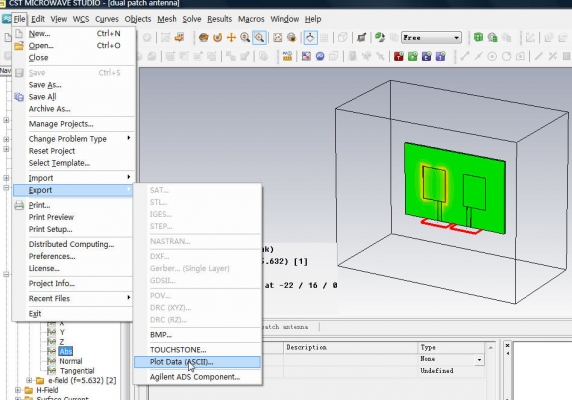This screenshot has height=400, width=572.
Task: Select the Tangential tree item
Action: click(x=77, y=371)
